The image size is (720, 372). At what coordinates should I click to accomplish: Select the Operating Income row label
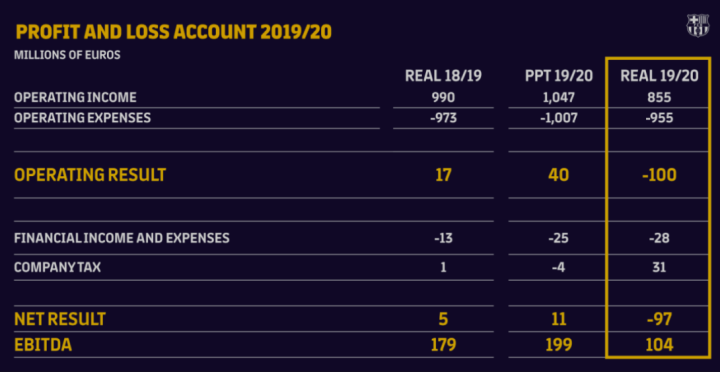pyautogui.click(x=75, y=97)
